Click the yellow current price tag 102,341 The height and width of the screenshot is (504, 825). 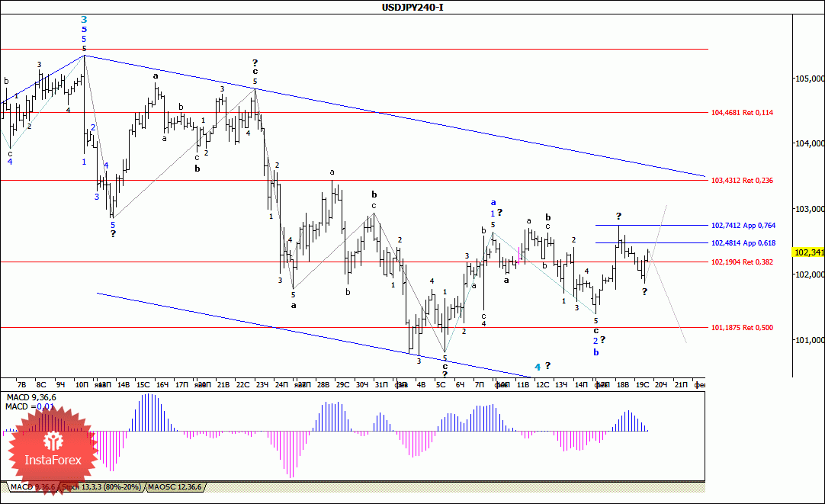[x=809, y=252]
